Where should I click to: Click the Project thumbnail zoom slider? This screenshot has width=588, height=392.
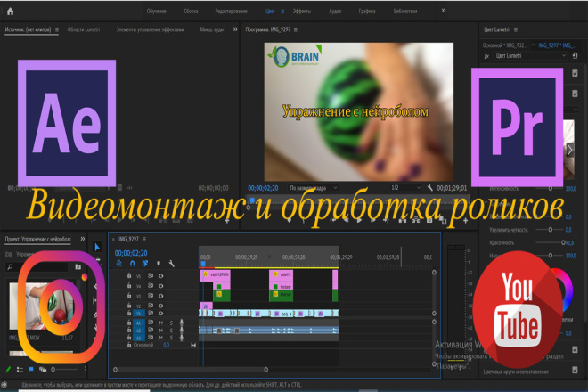(64, 370)
